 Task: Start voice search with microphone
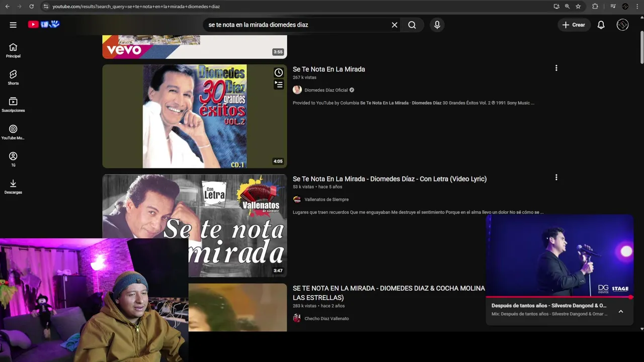pyautogui.click(x=437, y=25)
